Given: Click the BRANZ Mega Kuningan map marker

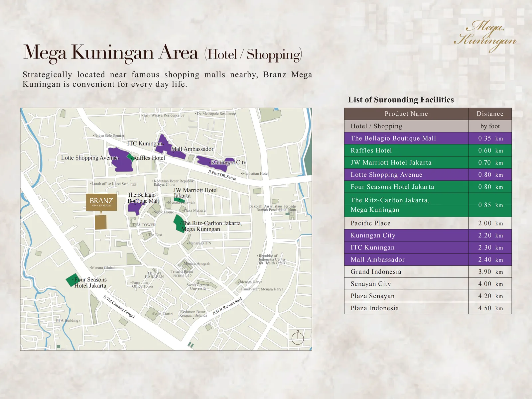Looking at the screenshot, I should click(x=101, y=202).
